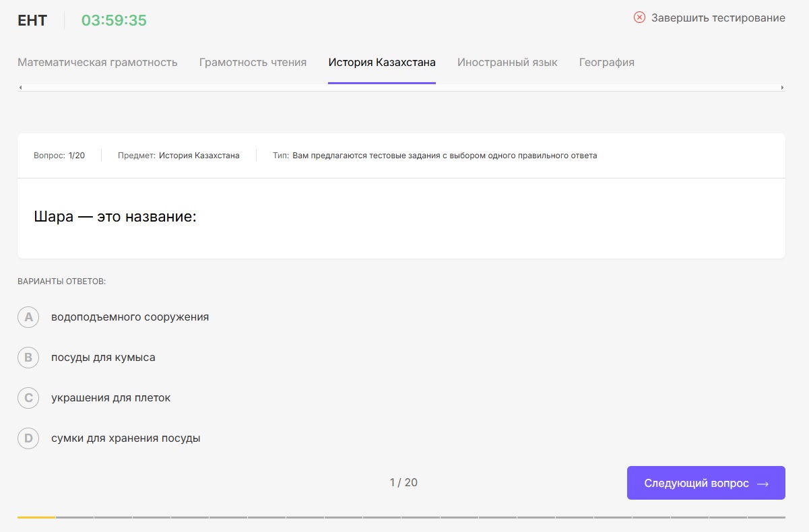Open the Иностранный язык tab
This screenshot has width=809, height=532.
(x=507, y=62)
